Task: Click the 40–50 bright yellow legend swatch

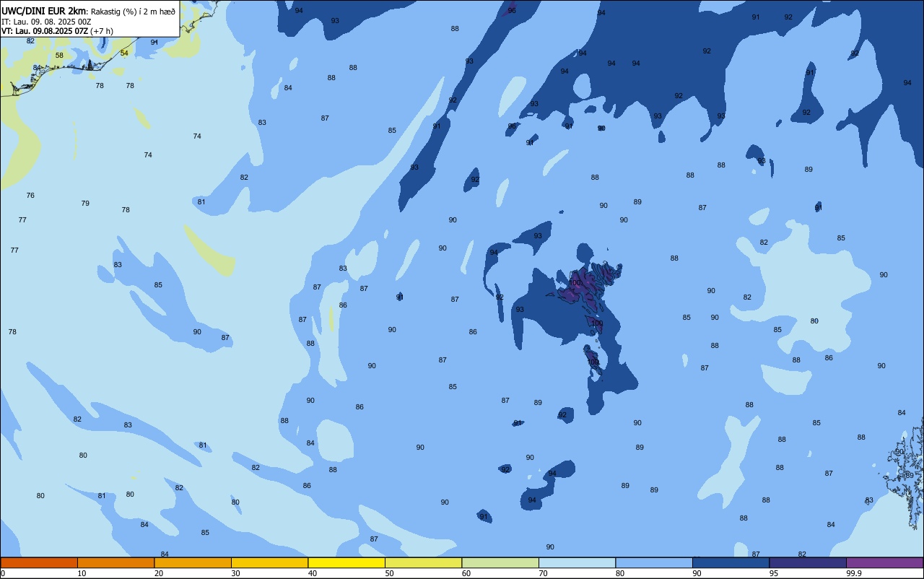Action: click(346, 562)
